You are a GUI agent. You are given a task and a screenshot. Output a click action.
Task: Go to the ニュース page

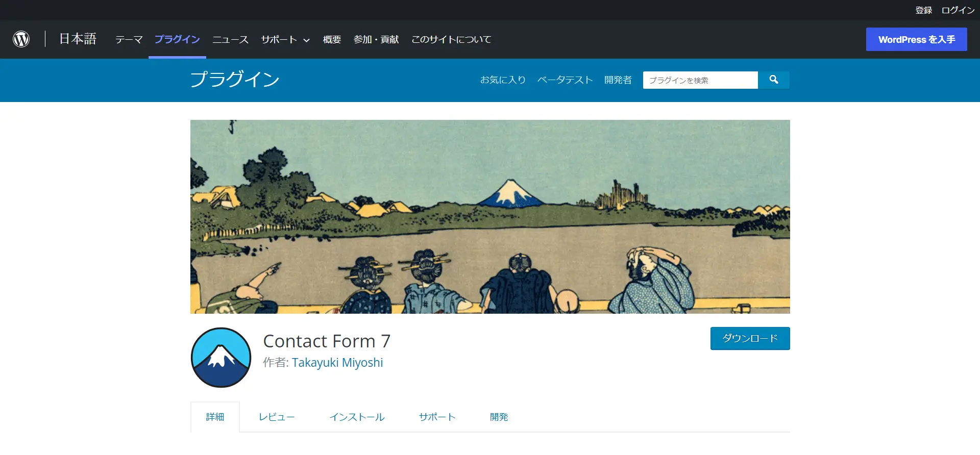tap(230, 39)
